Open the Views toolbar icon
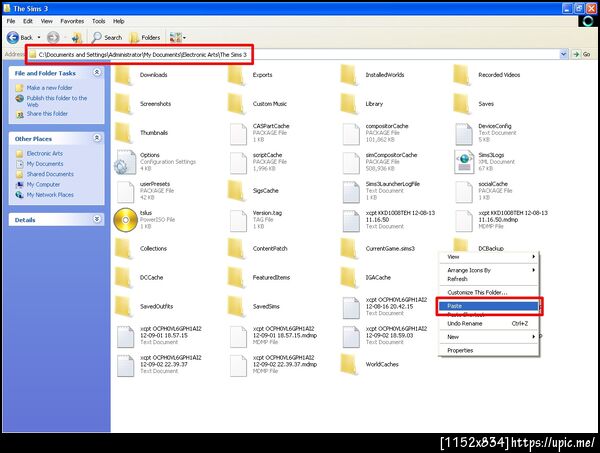The image size is (600, 453). point(176,37)
